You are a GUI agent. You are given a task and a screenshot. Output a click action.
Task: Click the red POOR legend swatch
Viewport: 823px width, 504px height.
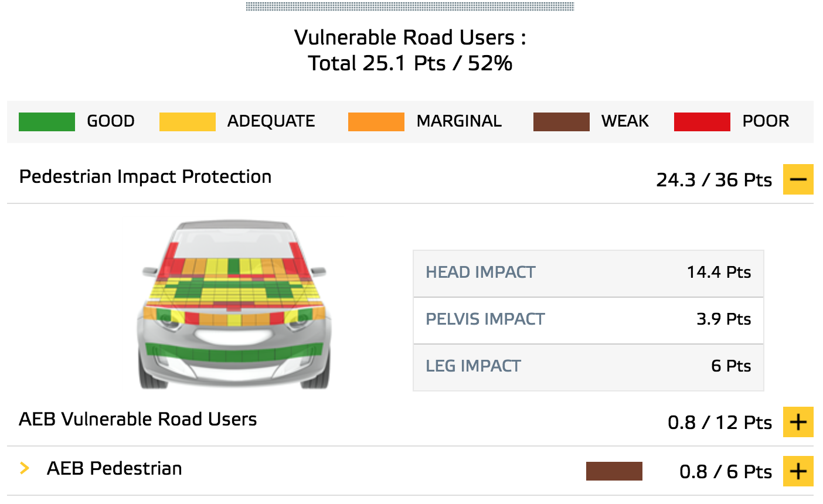click(702, 121)
